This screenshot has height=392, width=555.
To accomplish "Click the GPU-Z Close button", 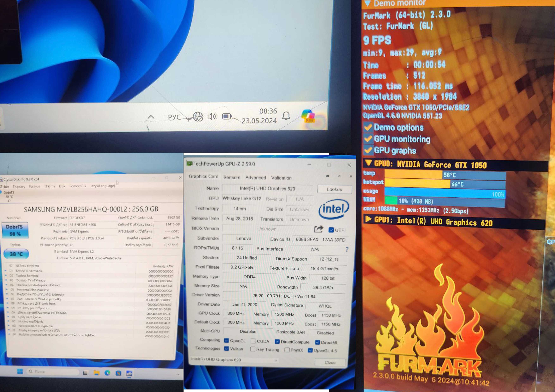I will click(x=330, y=362).
